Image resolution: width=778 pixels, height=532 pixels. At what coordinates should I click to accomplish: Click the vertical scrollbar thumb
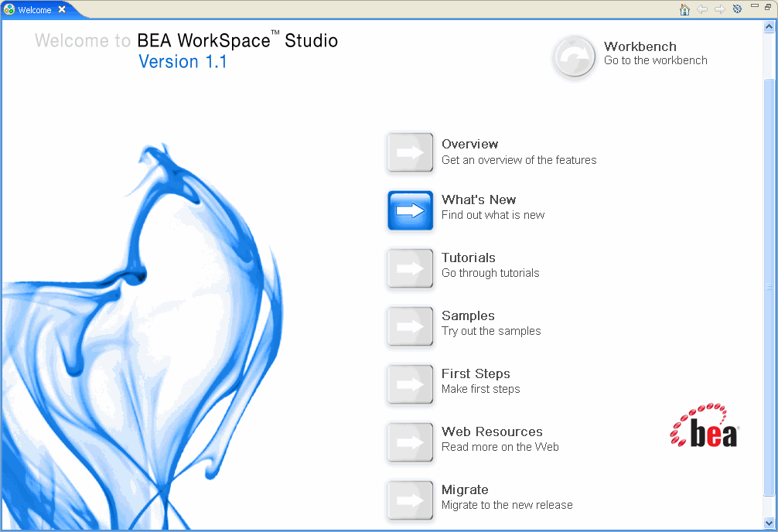coord(769,287)
